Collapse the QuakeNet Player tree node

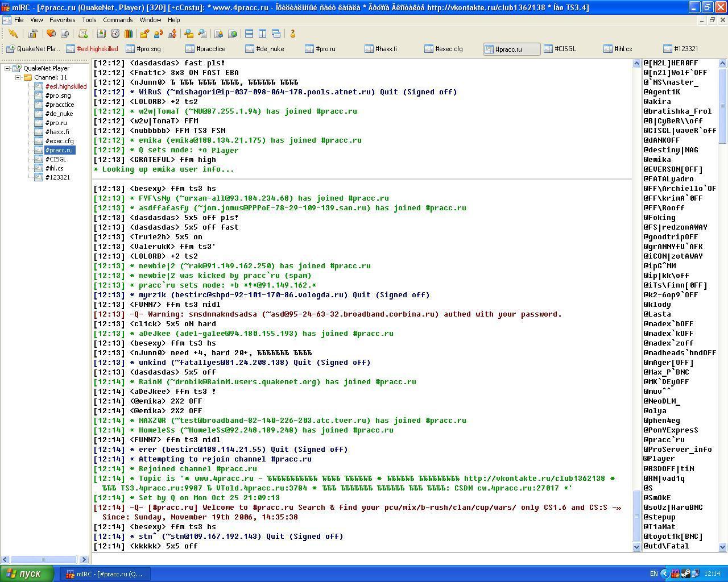7,68
